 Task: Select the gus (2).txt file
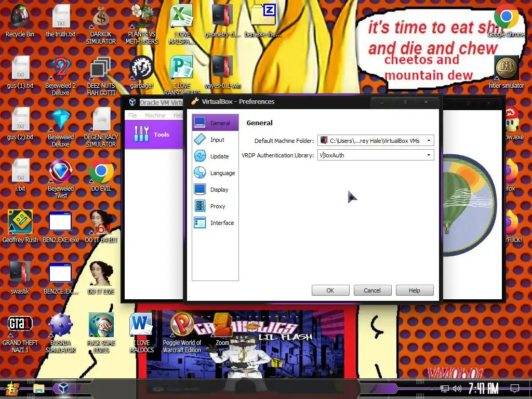point(20,124)
